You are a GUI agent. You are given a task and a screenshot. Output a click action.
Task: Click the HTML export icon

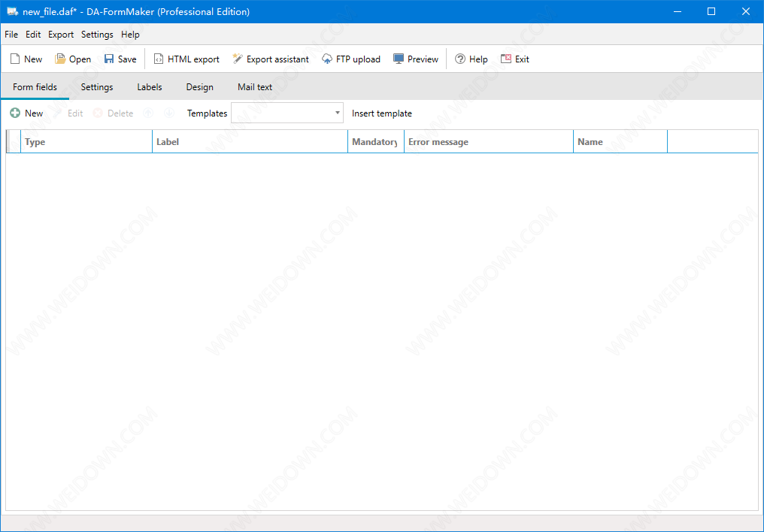pos(159,59)
